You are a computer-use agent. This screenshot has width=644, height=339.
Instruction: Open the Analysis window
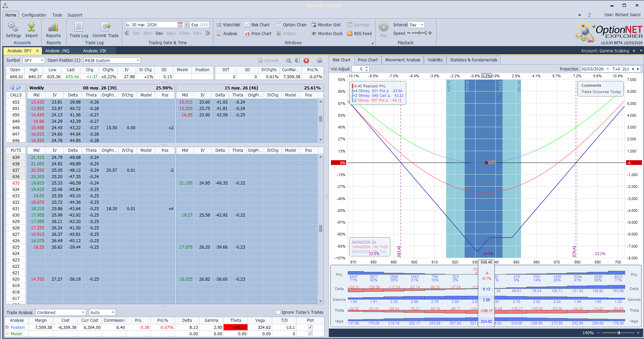[x=227, y=33]
